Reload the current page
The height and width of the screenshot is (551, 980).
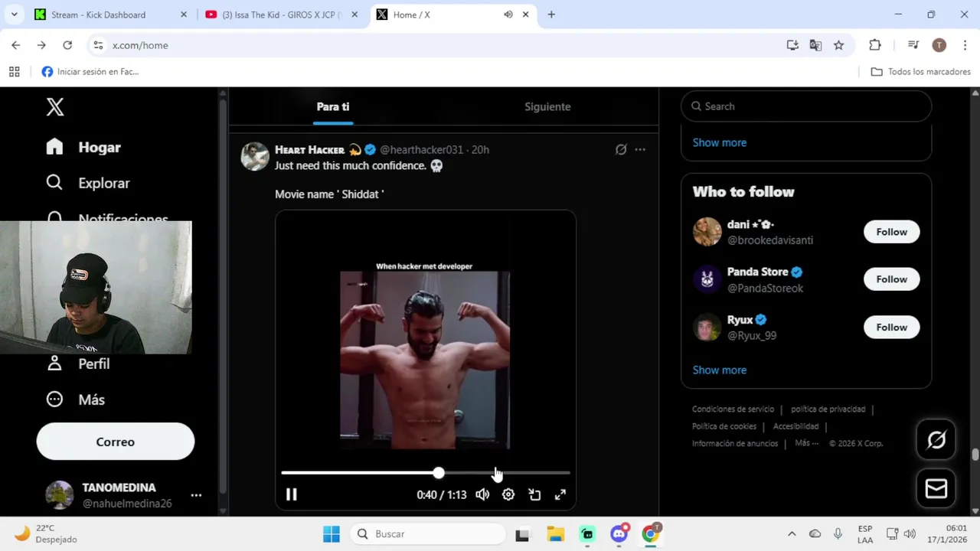tap(67, 45)
